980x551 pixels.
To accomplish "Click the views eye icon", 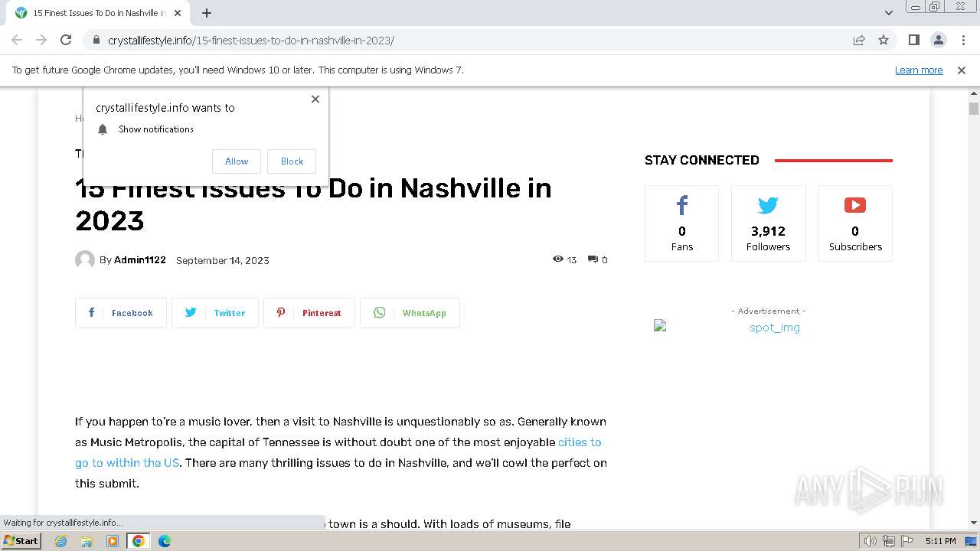I will pyautogui.click(x=557, y=259).
